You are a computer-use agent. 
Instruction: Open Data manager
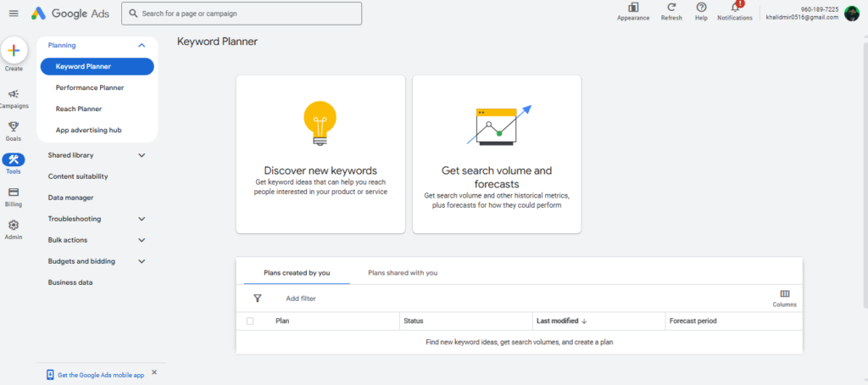71,198
